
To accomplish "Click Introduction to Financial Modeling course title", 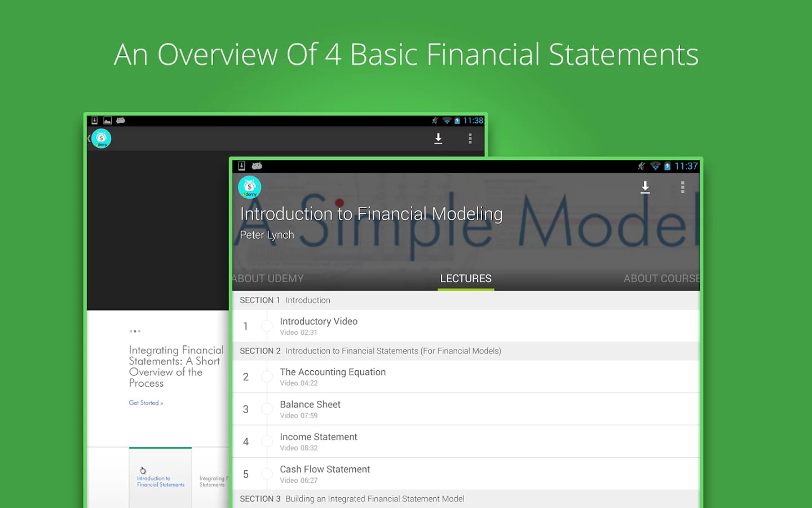I will (x=371, y=214).
